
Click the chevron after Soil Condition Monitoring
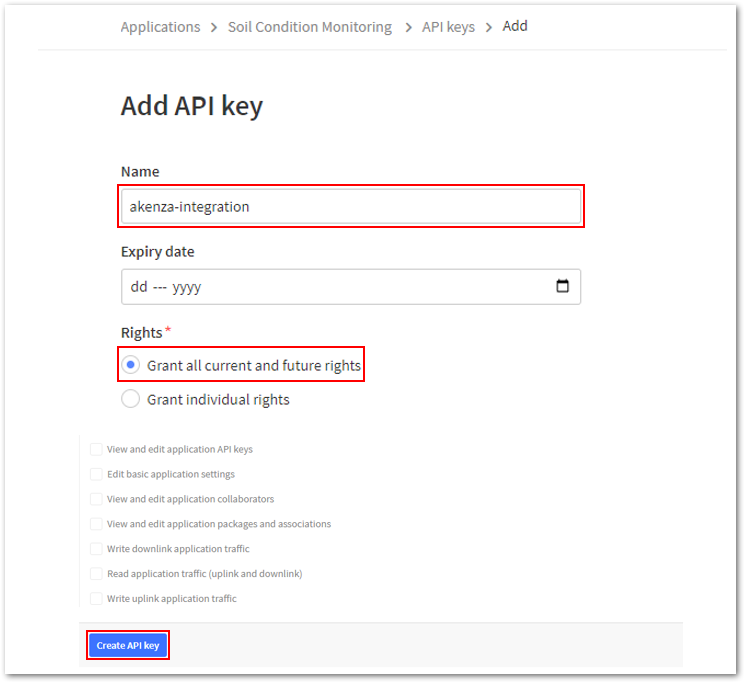408,28
